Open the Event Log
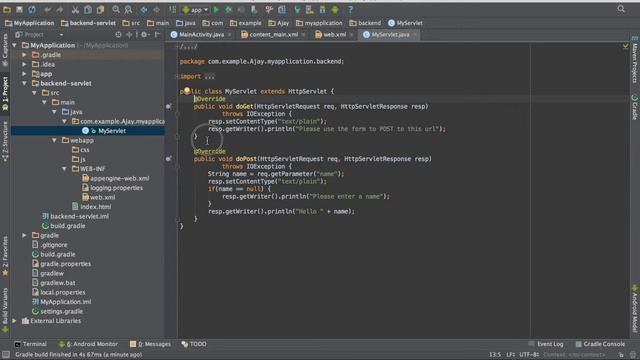The height and width of the screenshot is (360, 640). pos(546,344)
